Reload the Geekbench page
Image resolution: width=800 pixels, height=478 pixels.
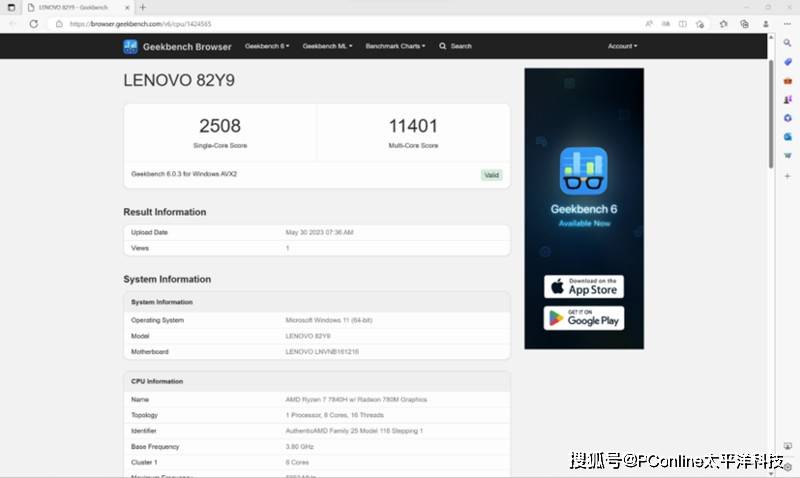click(x=34, y=24)
